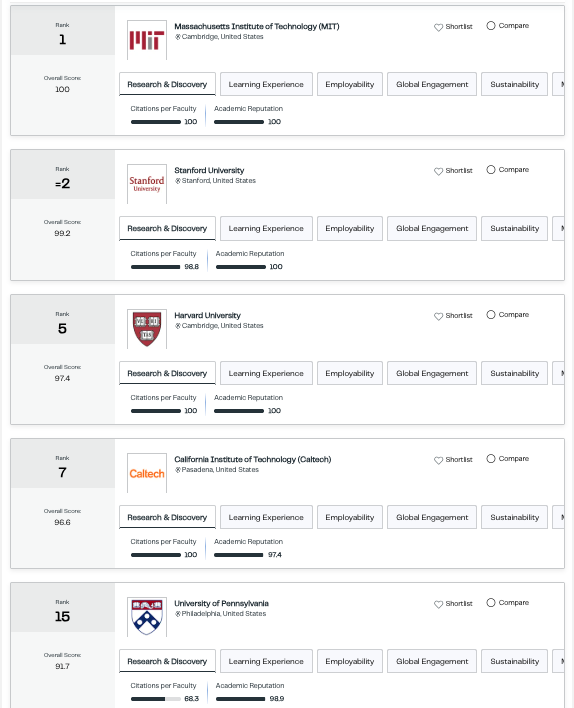Click Caltech shortlist heart icon
The width and height of the screenshot is (574, 708).
tap(438, 460)
